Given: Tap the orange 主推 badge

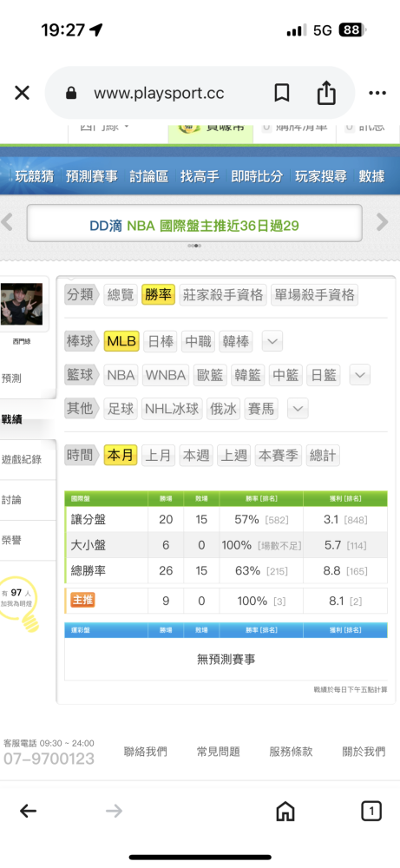Looking at the screenshot, I should point(82,601).
